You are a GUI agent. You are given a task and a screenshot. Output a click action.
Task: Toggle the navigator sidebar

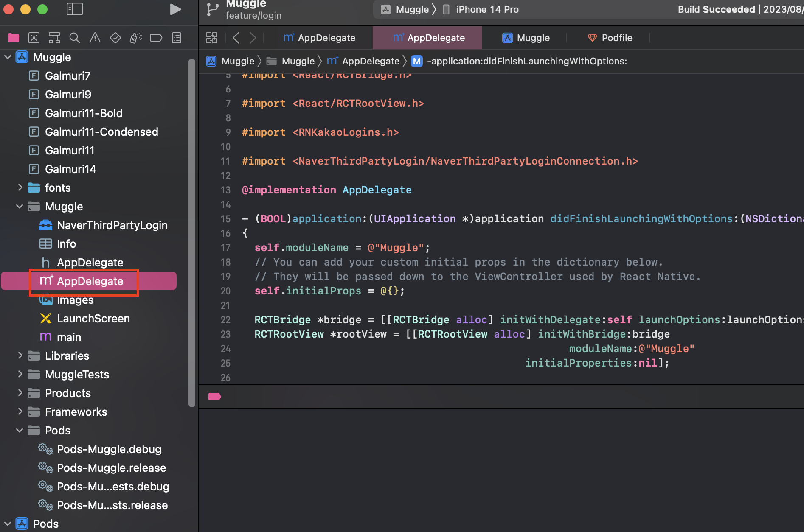75,9
